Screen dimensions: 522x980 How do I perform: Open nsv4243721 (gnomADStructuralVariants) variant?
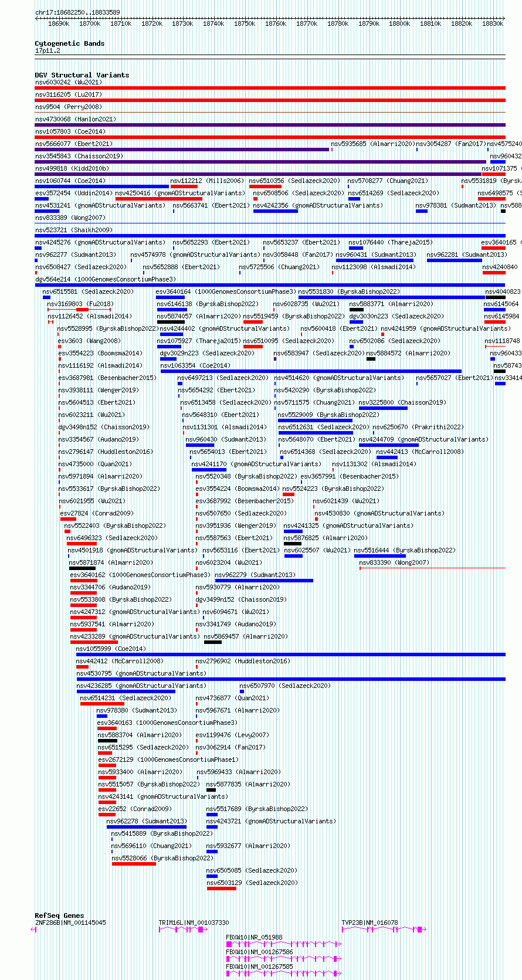pos(271,821)
